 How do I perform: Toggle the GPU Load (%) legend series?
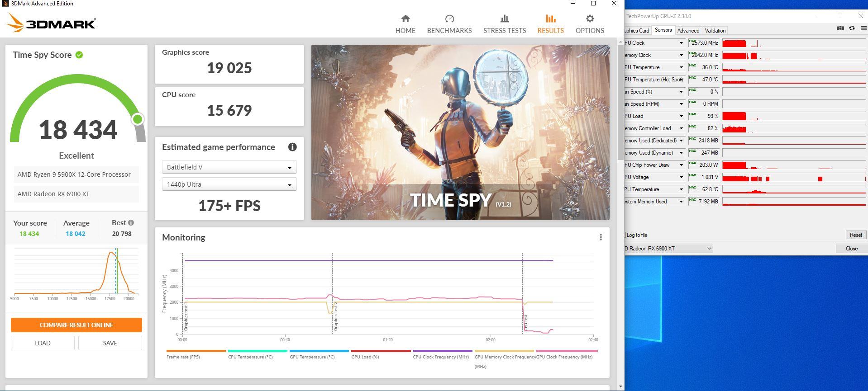pos(381,353)
